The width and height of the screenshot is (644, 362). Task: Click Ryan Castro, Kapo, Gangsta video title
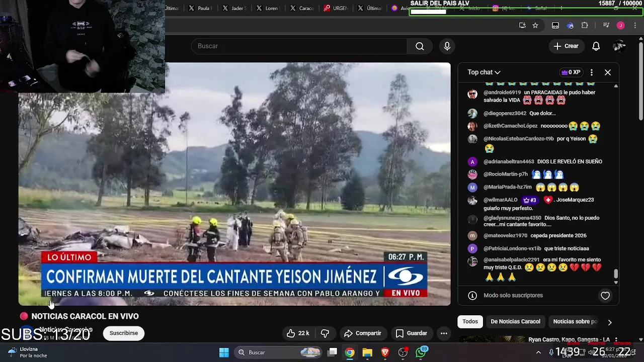(569, 340)
